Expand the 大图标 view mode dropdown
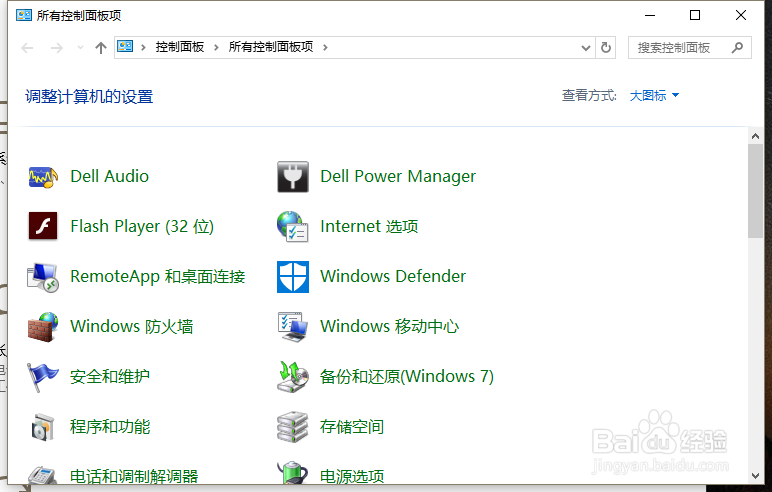 point(654,96)
